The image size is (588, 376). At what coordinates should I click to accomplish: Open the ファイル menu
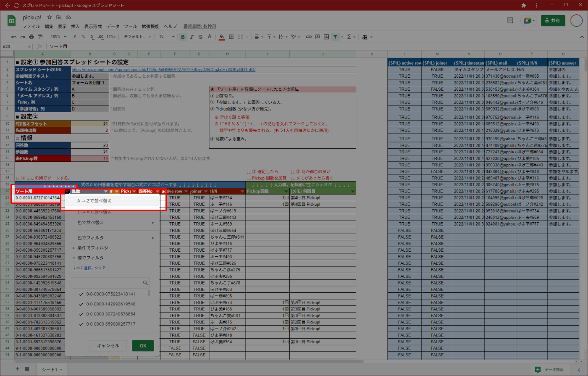point(31,26)
